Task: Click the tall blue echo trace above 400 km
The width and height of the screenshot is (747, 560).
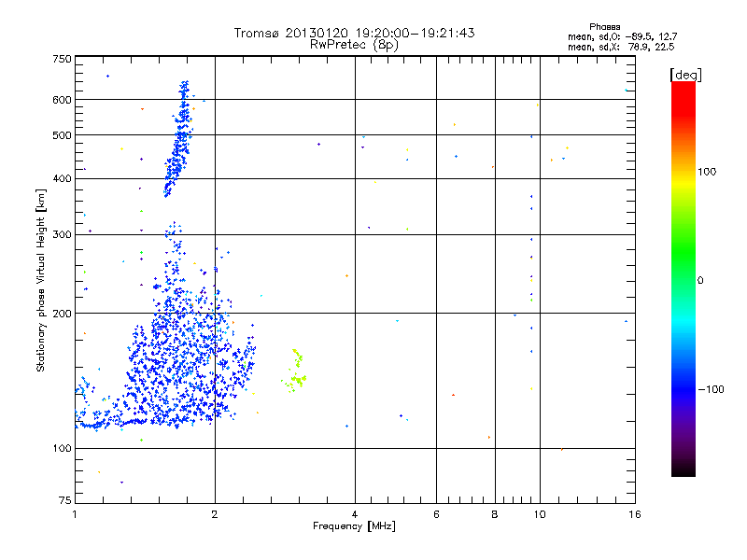Action: click(x=178, y=138)
